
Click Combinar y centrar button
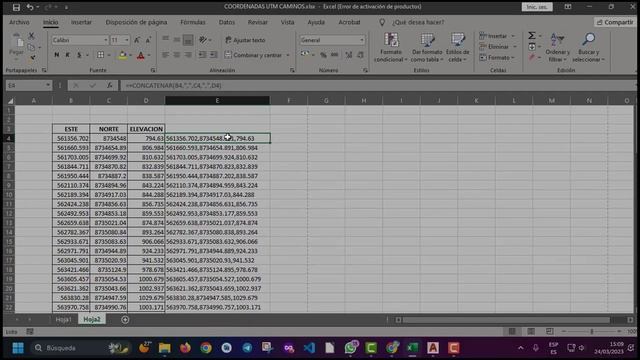click(253, 55)
